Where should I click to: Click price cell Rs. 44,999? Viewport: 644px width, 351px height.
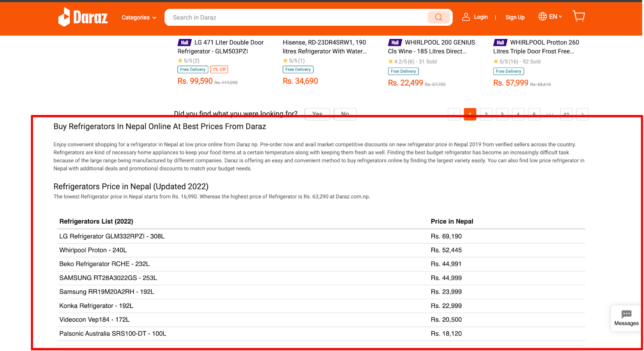pos(446,278)
